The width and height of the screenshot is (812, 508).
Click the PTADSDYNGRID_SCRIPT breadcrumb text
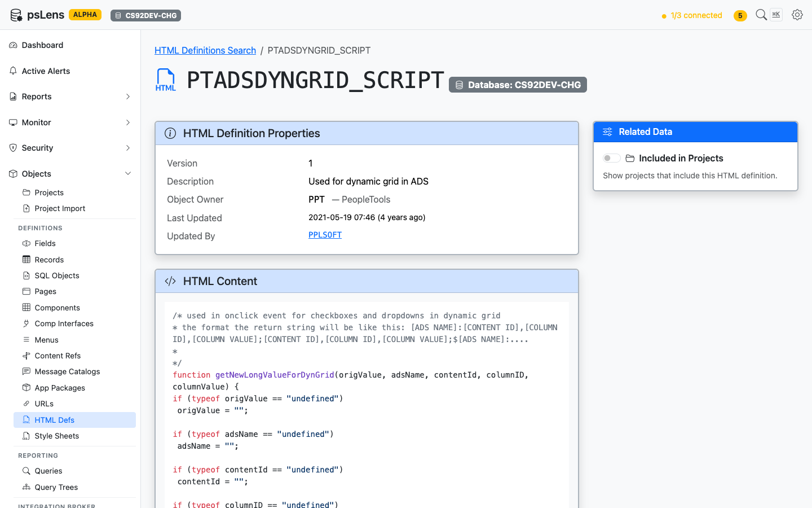pos(319,50)
